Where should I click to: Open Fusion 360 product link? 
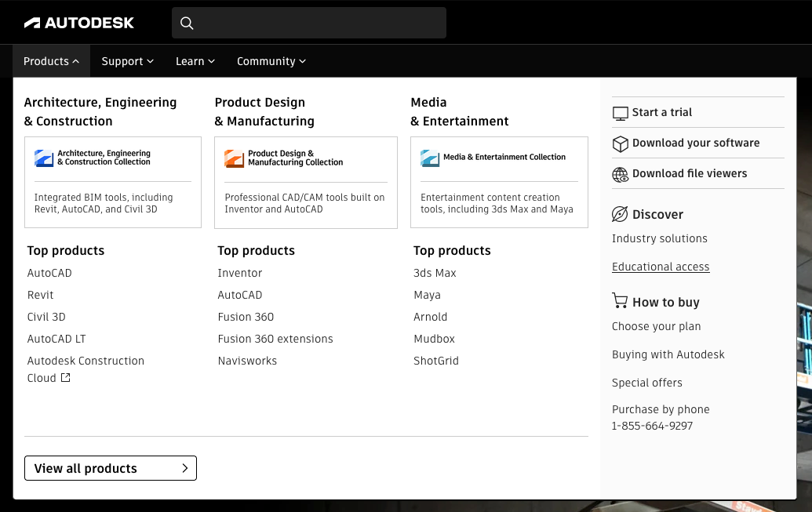point(246,317)
